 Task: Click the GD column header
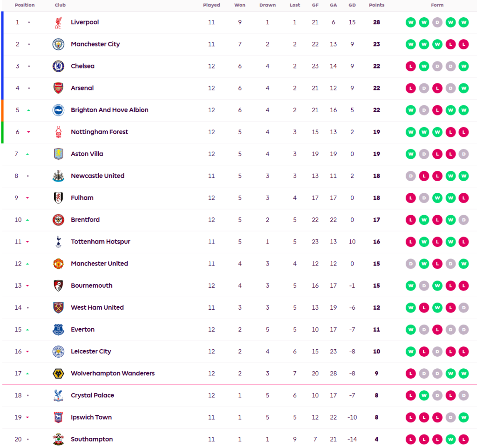[x=352, y=5]
